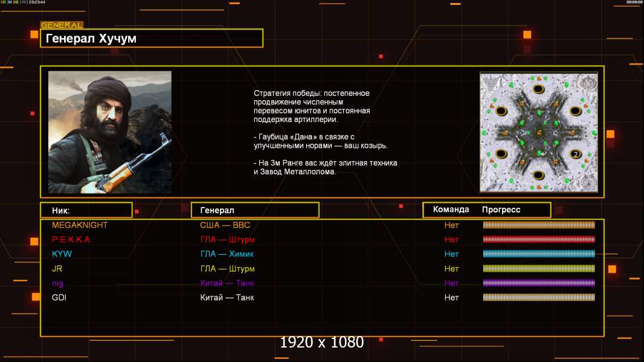Open the snowy map preview thumbnail

tap(539, 132)
